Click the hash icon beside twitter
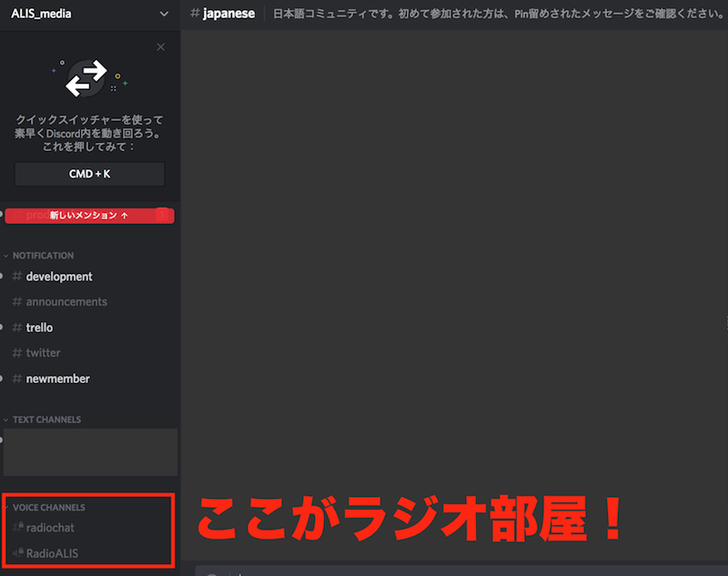 [16, 353]
